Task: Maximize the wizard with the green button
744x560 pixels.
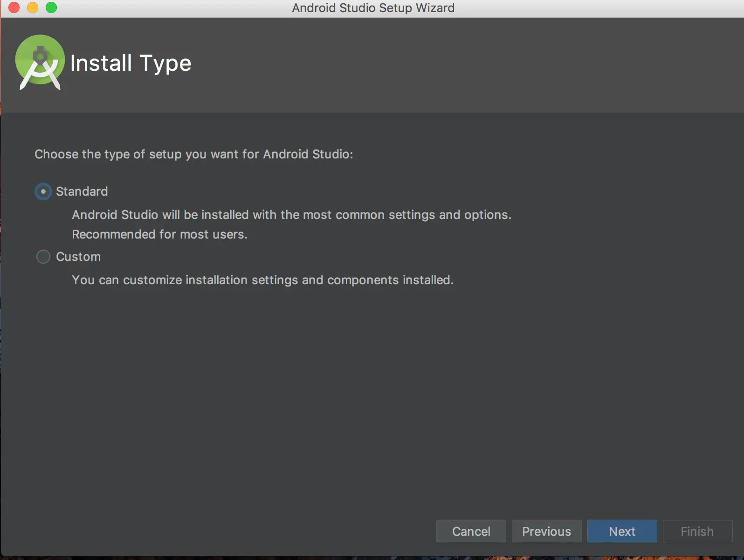Action: tap(51, 7)
